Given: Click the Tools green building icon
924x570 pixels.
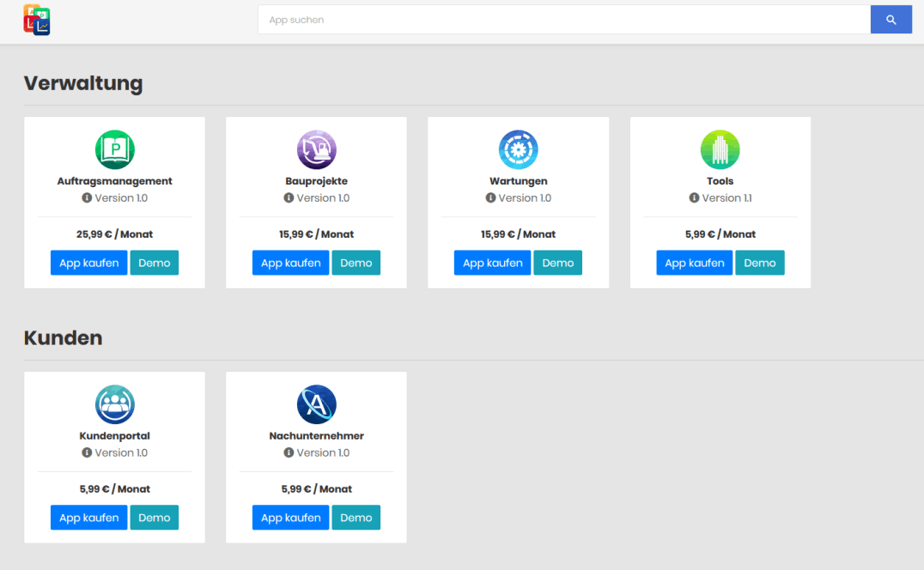Looking at the screenshot, I should click(x=720, y=150).
